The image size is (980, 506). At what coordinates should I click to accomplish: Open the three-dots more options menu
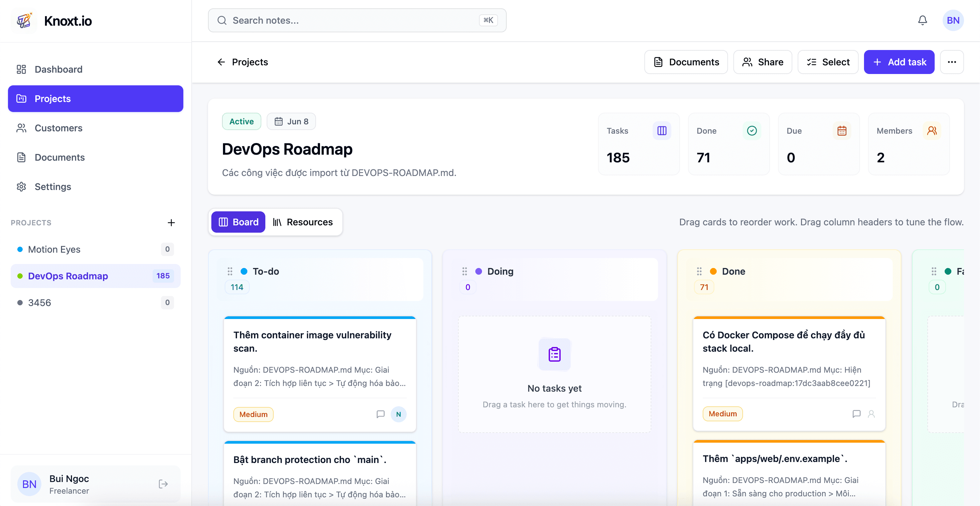pos(952,62)
